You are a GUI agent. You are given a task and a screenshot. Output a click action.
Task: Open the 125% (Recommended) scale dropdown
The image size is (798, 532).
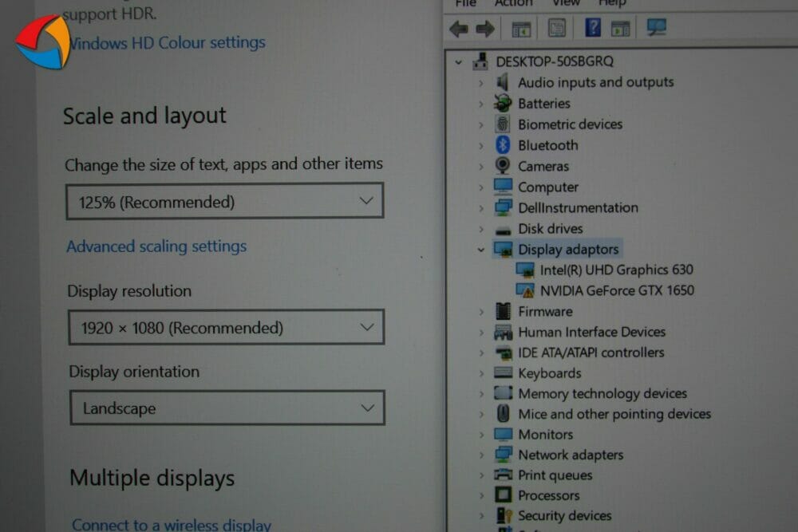pos(224,202)
